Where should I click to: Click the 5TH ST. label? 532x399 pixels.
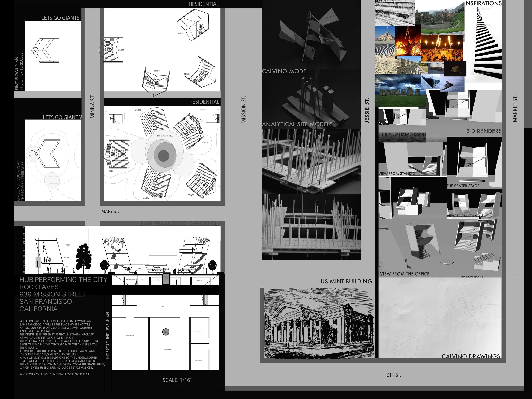394,375
